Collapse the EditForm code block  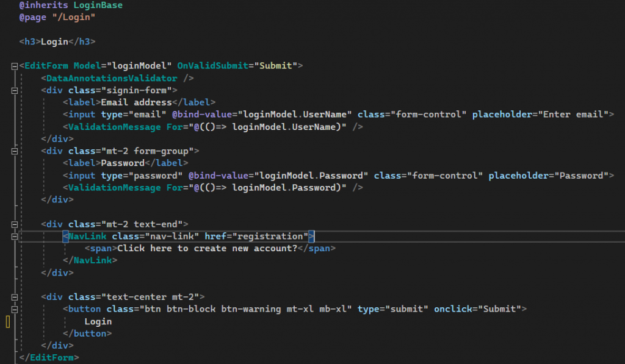[x=15, y=66]
